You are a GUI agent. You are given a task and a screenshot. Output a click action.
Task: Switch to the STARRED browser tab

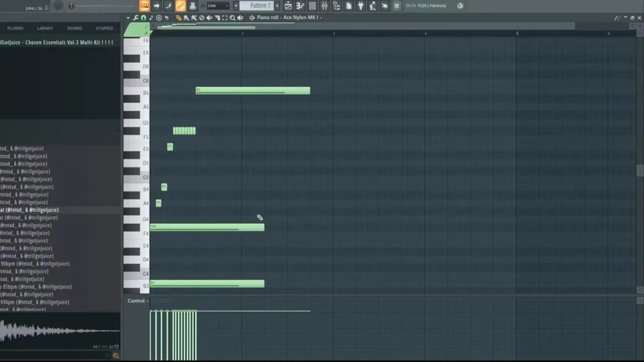click(x=104, y=28)
